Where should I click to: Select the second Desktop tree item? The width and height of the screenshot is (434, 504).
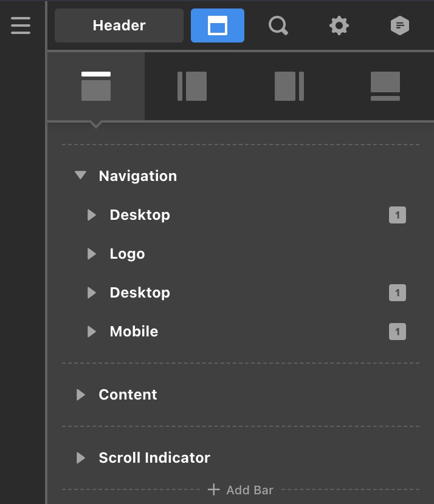140,293
